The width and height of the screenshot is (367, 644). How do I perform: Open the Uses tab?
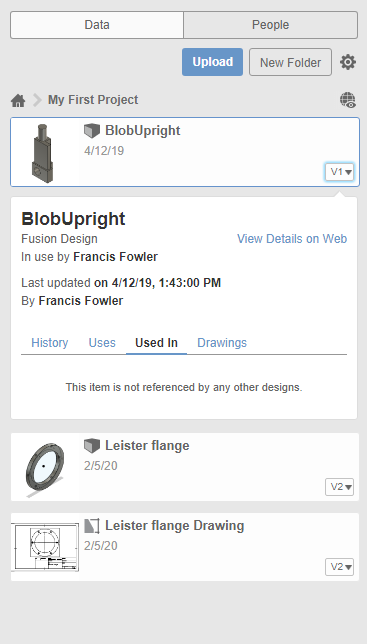coord(102,343)
